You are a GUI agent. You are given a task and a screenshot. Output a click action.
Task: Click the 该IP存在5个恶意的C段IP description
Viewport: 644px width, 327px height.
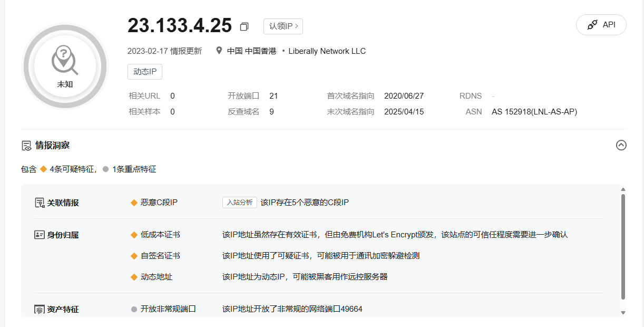[x=305, y=203]
